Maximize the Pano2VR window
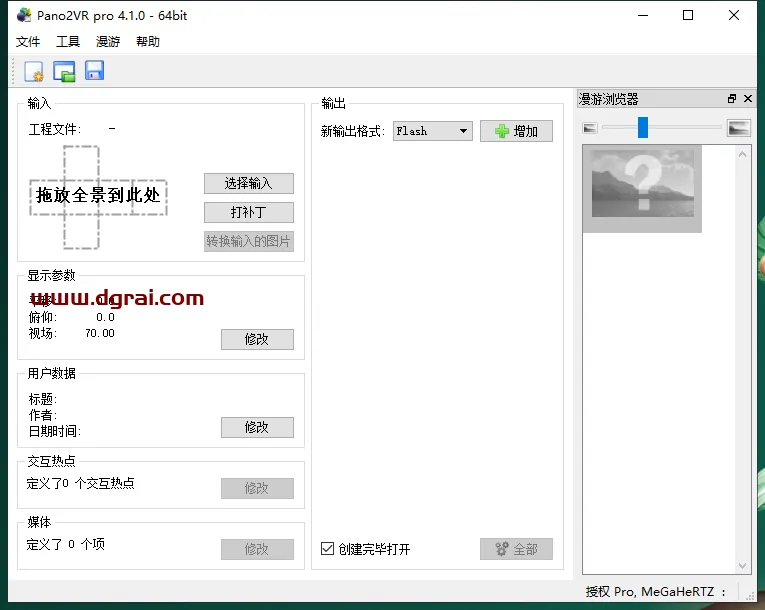The width and height of the screenshot is (765, 610). [688, 15]
